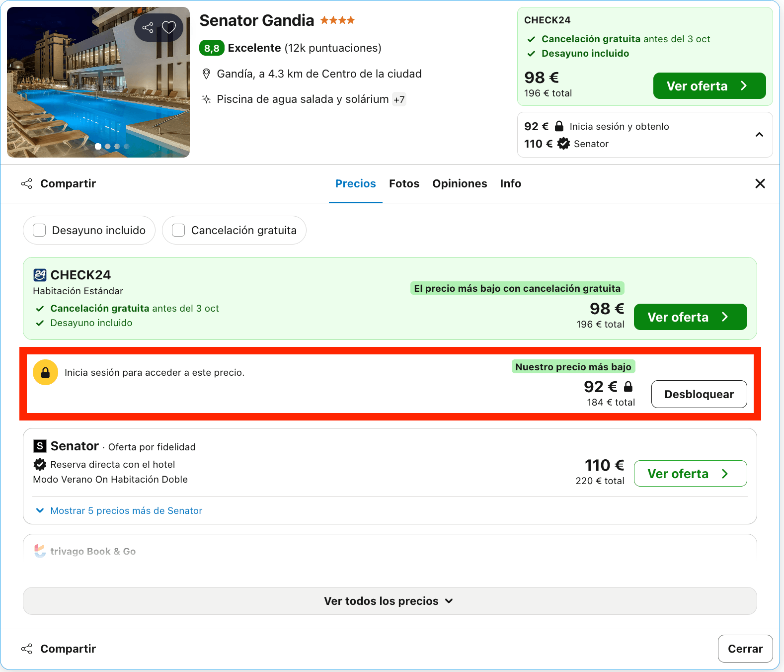This screenshot has height=672, width=784.
Task: Collapse the price summary chevron
Action: coord(759,135)
